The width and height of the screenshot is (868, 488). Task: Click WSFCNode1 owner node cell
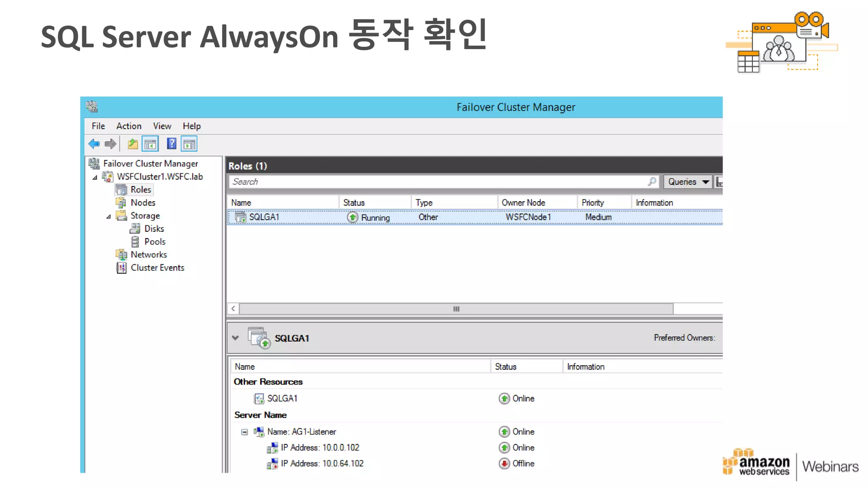coord(528,217)
